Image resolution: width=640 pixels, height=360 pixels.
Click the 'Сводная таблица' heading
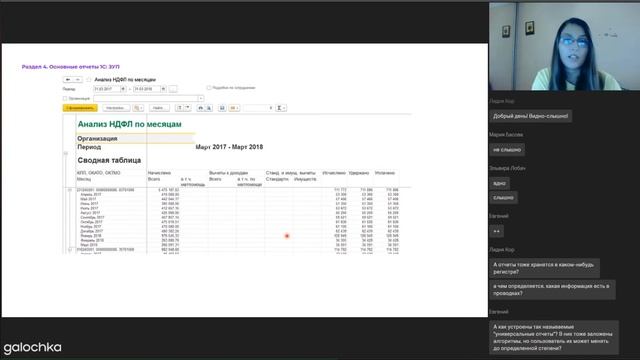(x=109, y=160)
